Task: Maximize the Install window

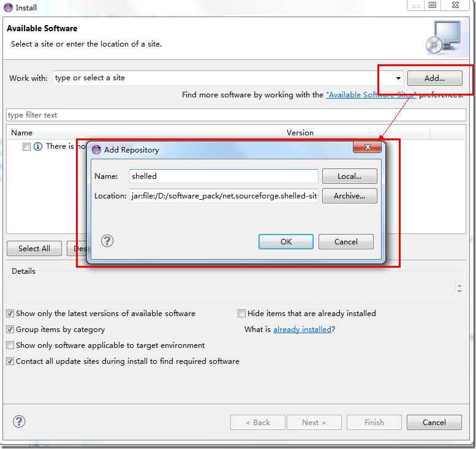Action: [433, 5]
